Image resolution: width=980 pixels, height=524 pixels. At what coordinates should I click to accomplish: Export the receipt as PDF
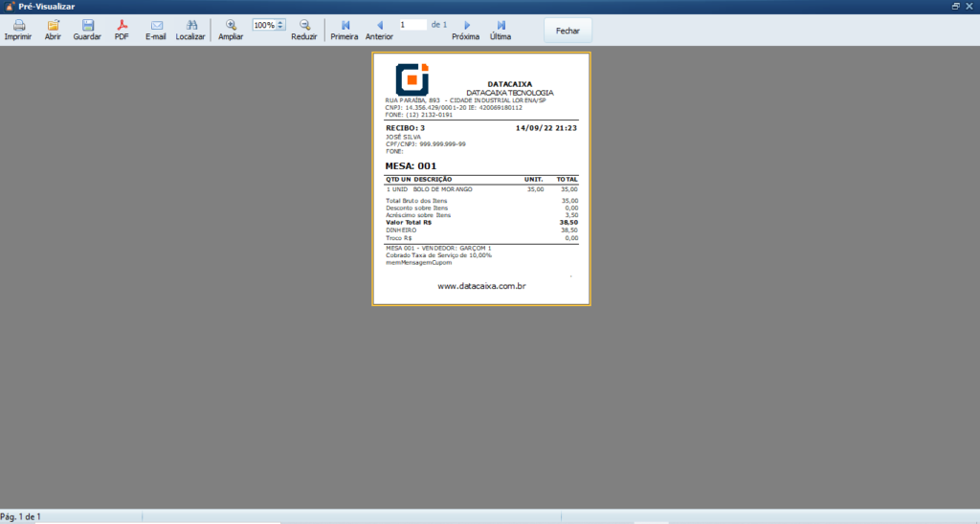tap(122, 26)
